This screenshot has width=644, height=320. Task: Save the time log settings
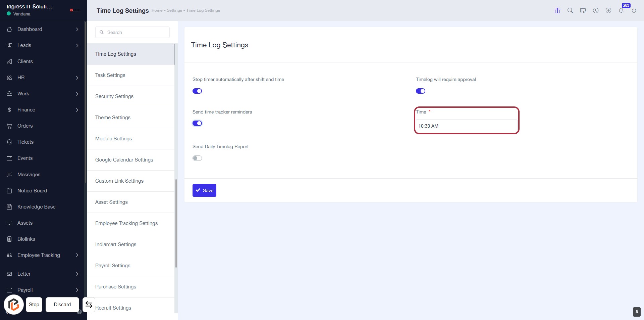pos(204,190)
